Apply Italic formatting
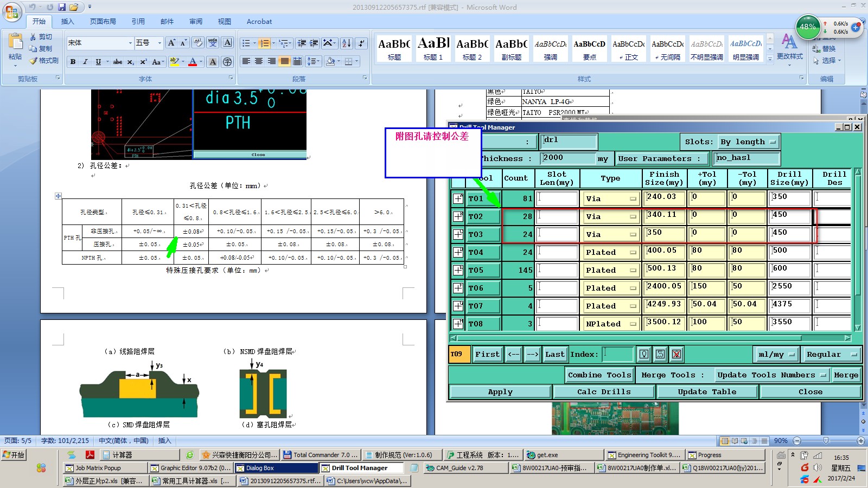This screenshot has width=868, height=488. click(85, 62)
